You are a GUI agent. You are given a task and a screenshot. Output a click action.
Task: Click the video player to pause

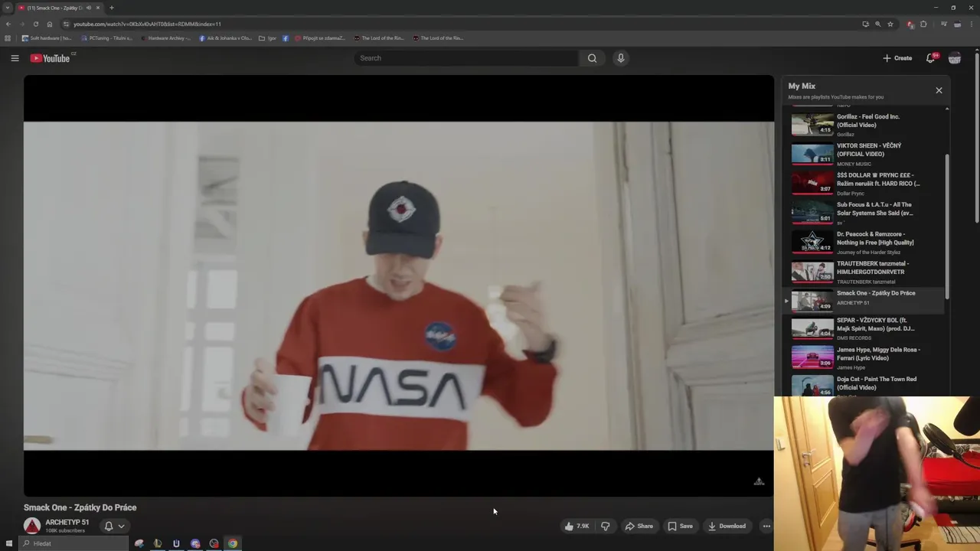point(398,285)
